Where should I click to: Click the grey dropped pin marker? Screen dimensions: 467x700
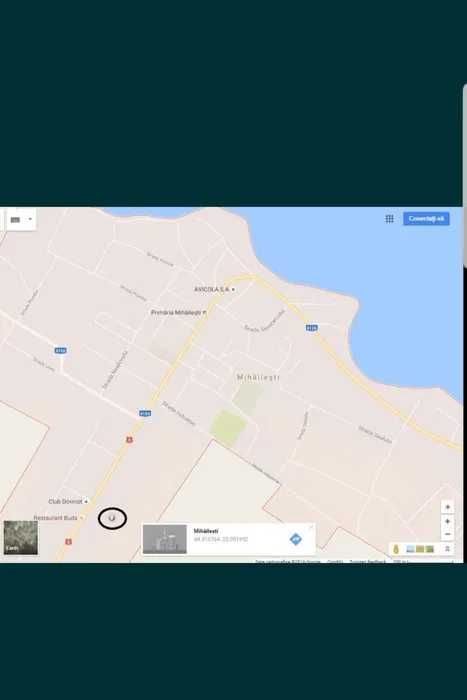(112, 518)
